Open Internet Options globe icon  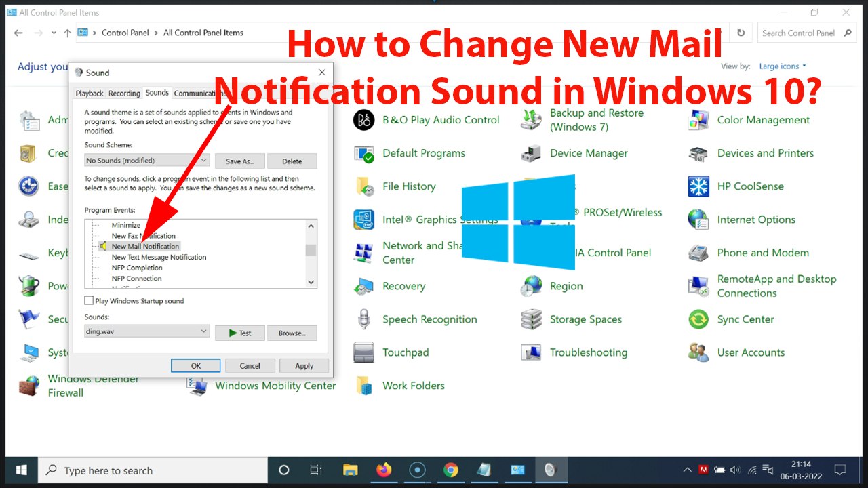698,220
